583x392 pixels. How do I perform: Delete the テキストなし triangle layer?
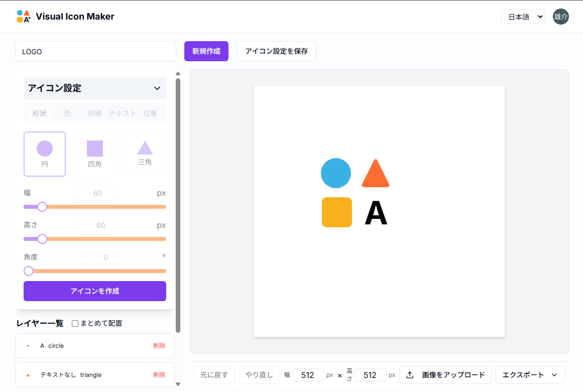[159, 375]
